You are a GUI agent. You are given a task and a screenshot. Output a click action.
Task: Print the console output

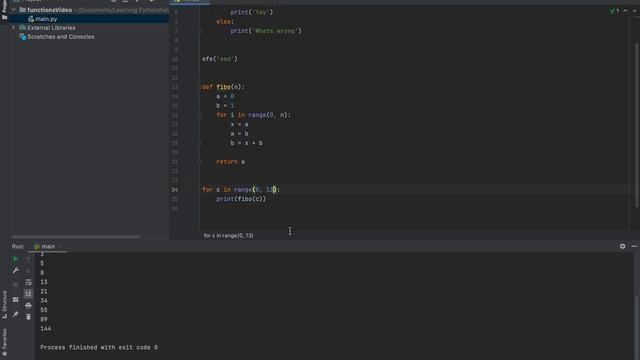click(x=28, y=305)
